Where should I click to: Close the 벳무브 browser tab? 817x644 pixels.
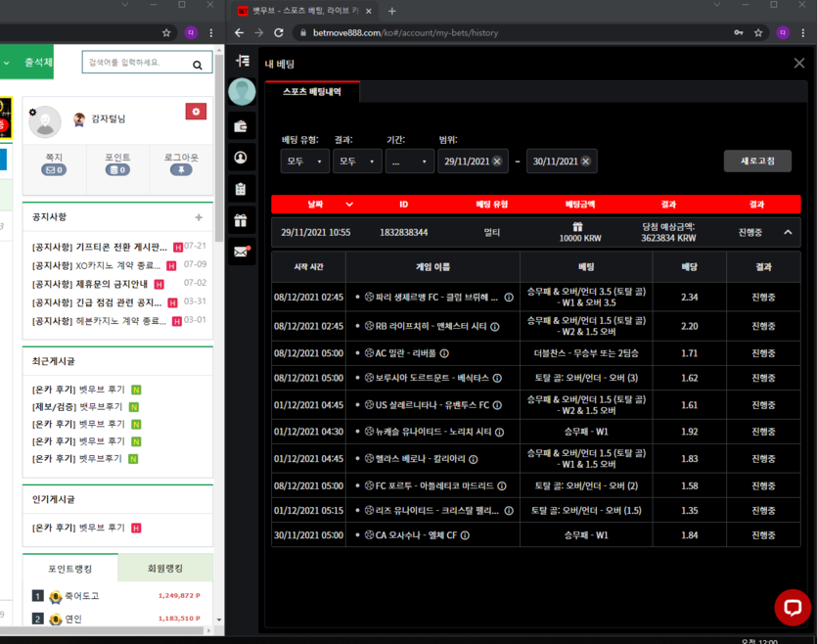coord(368,11)
